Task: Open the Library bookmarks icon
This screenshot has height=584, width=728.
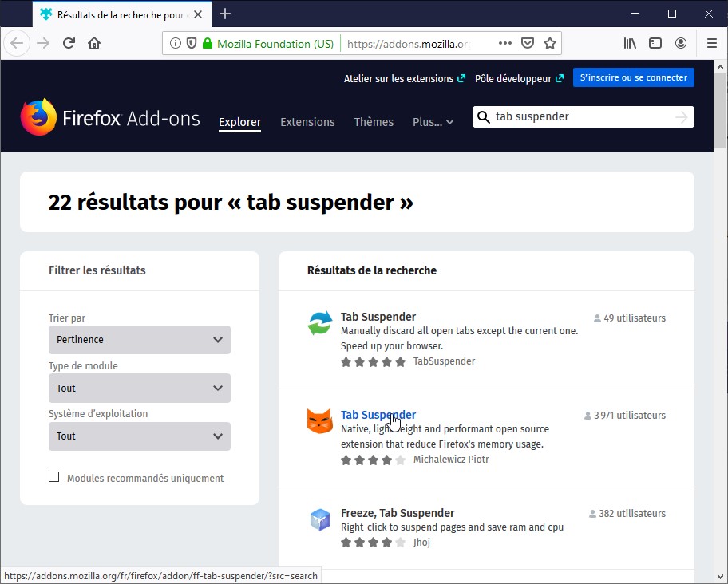Action: pyautogui.click(x=630, y=43)
